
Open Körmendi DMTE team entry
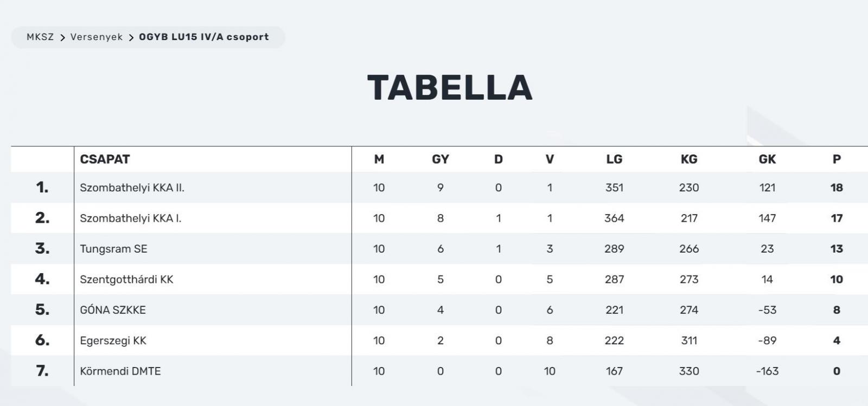pyautogui.click(x=120, y=371)
